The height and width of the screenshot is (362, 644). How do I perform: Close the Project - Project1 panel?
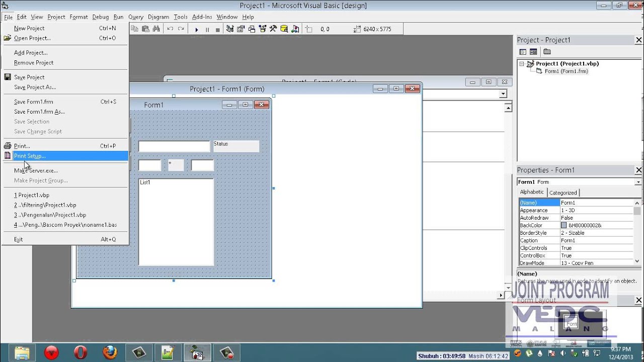[x=638, y=40]
